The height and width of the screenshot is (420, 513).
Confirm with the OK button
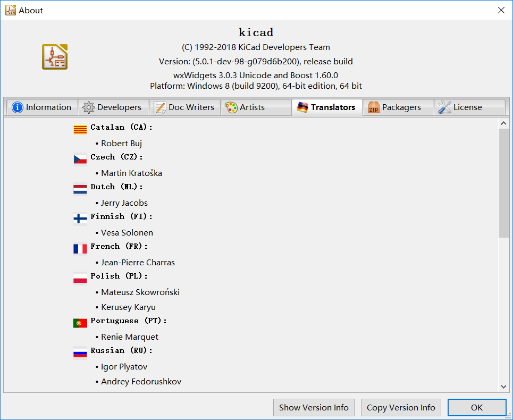click(x=477, y=408)
